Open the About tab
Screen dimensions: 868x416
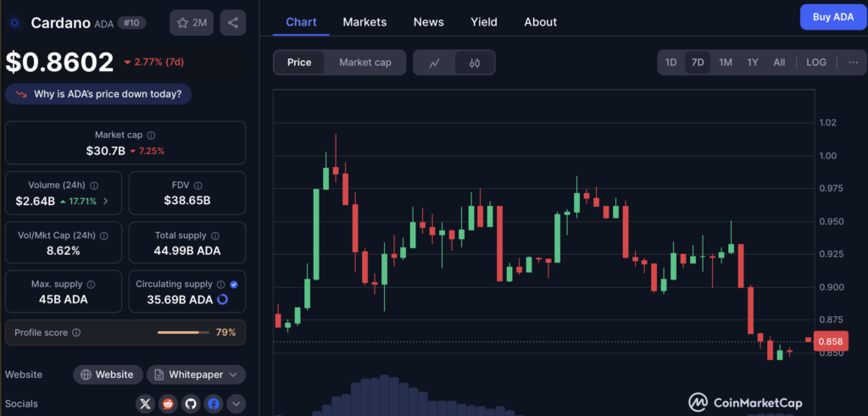click(540, 22)
